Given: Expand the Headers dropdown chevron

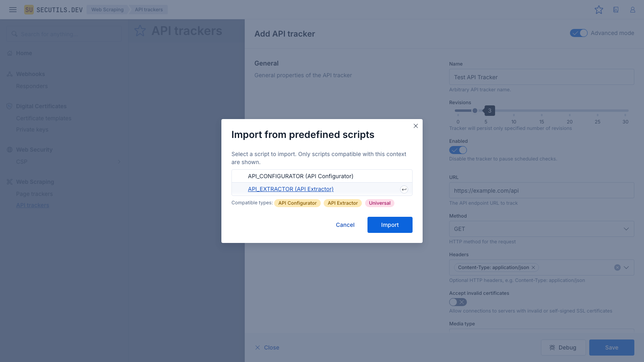Looking at the screenshot, I should (626, 267).
